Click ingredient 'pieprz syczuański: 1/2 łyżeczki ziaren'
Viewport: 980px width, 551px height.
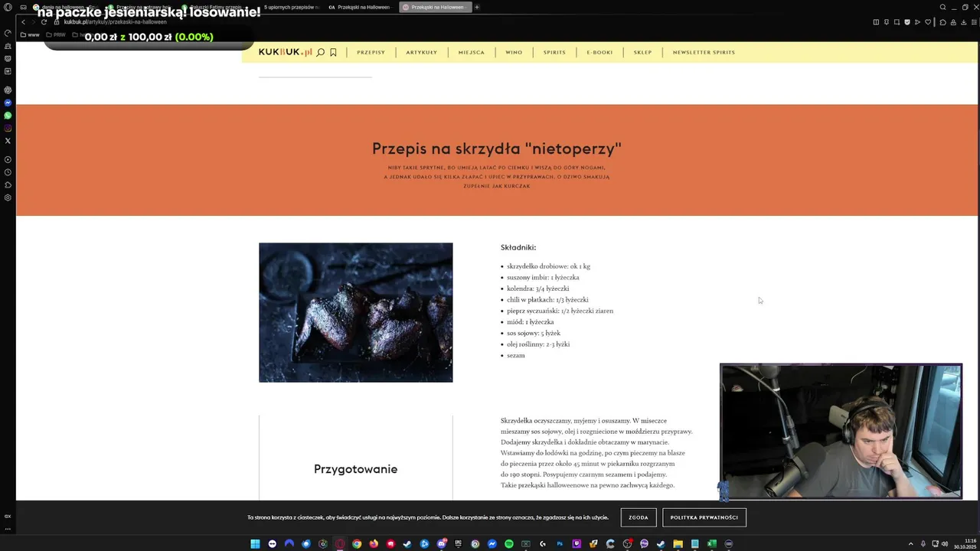coord(560,311)
